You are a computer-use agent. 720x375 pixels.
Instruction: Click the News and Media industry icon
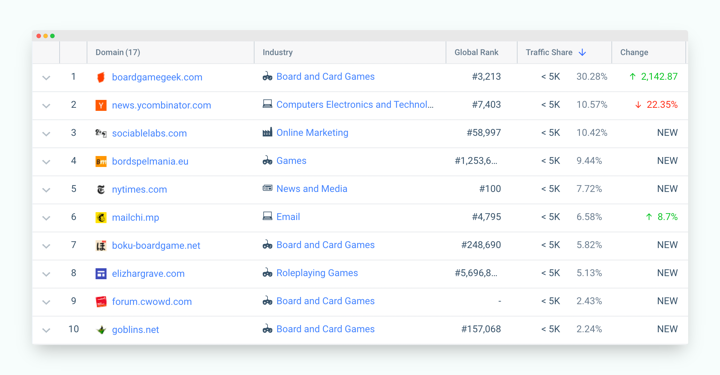pos(267,188)
